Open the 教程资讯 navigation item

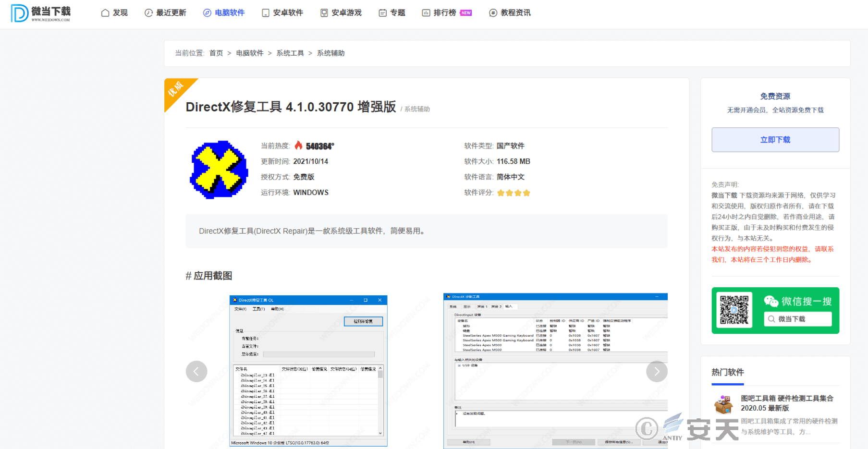click(510, 13)
